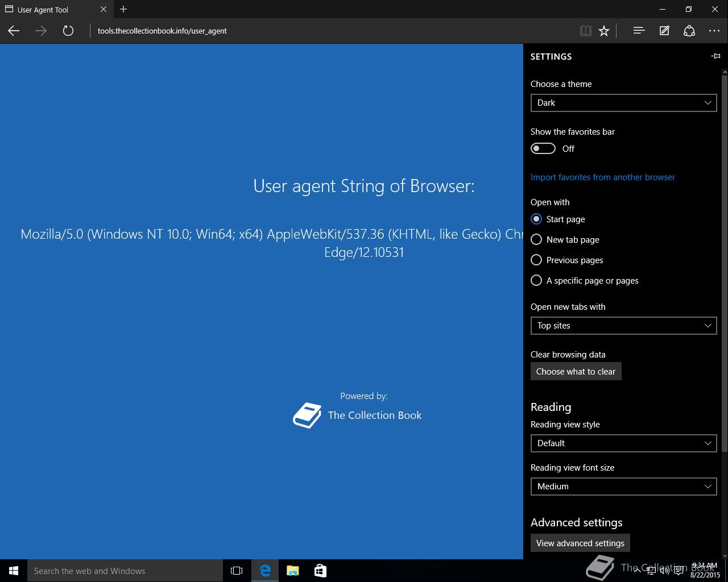
Task: Pin the Settings pane
Action: click(715, 56)
